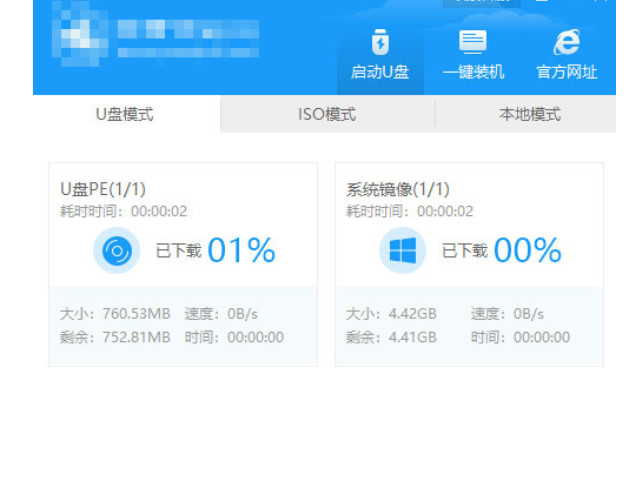Click the 系统镜像 时间 00:00:00 value
The width and height of the screenshot is (640, 480).
click(542, 338)
